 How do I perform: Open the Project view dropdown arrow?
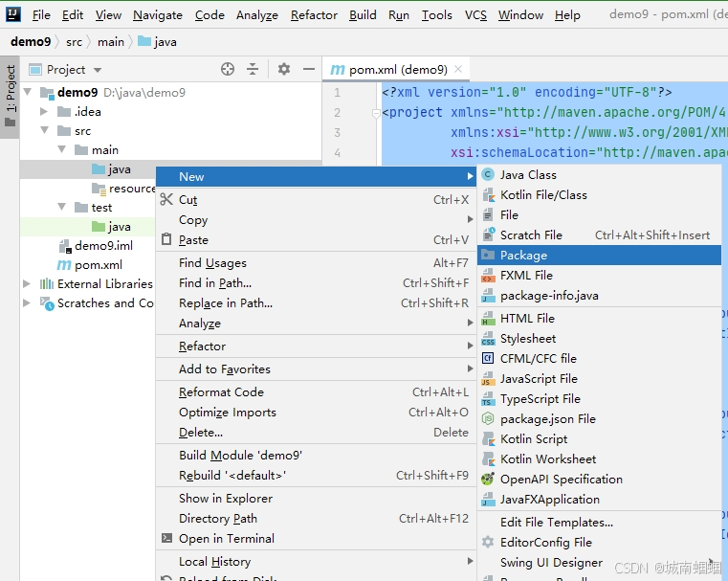tap(98, 70)
